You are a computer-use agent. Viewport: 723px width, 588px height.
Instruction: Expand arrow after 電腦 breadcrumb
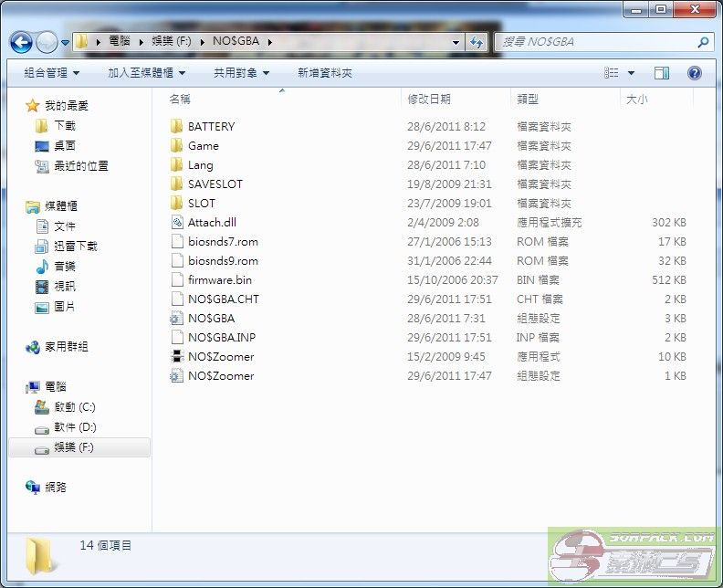coord(141,42)
